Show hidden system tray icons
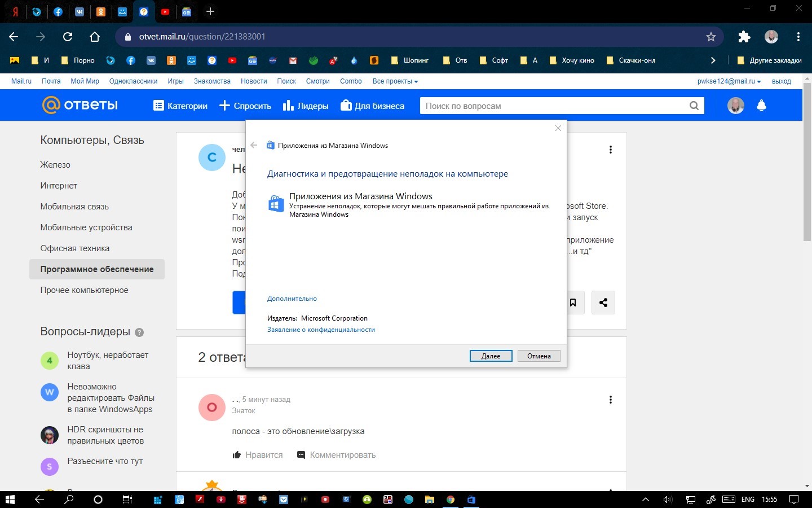The height and width of the screenshot is (508, 812). [646, 500]
